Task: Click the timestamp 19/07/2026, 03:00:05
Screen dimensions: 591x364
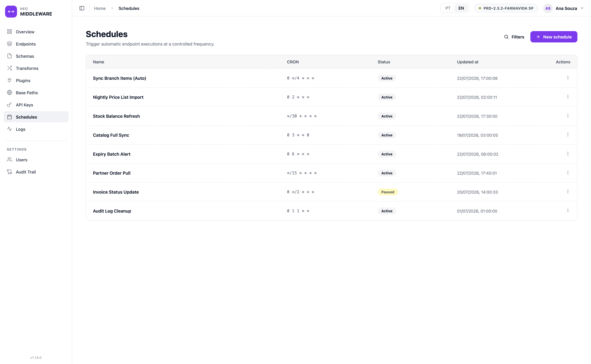Action: point(477,135)
